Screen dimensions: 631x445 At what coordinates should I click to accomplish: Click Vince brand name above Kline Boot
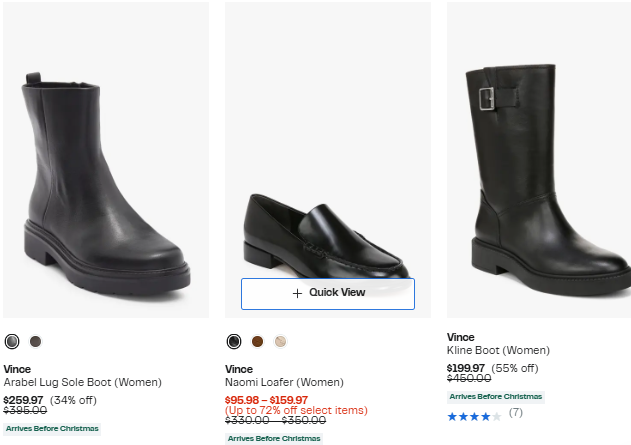[460, 337]
